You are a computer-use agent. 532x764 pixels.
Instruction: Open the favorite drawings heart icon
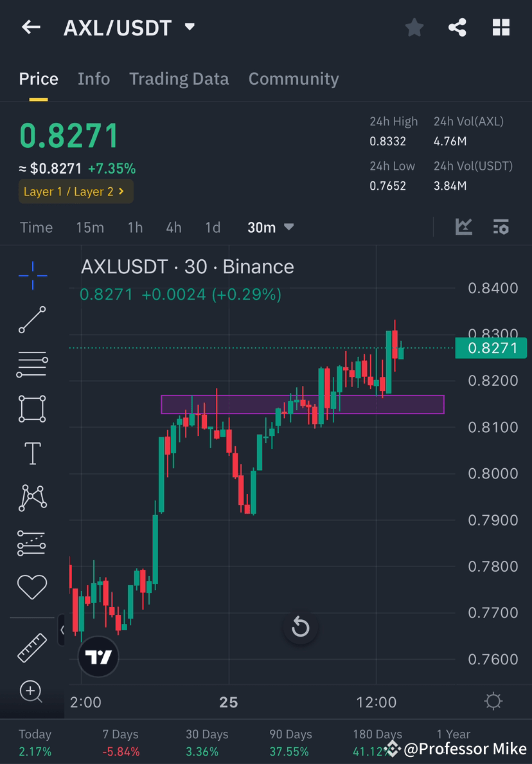pos(32,586)
